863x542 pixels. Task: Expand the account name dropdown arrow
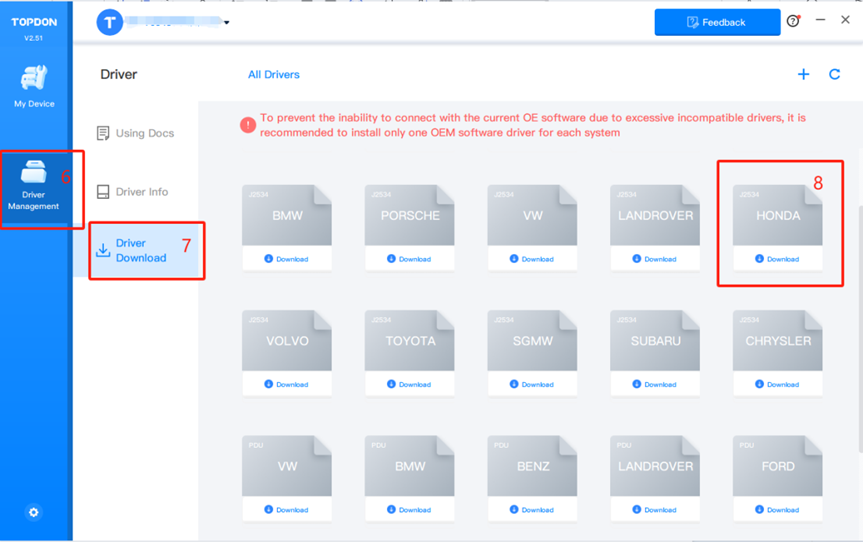point(226,23)
